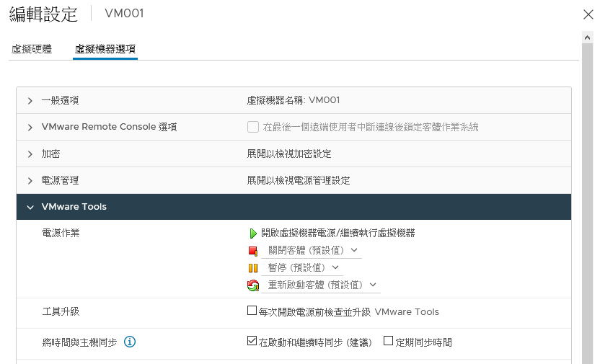Open the 重新啟動客體 (預設值) dropdown
Viewport: 600px width, 364px height.
pos(321,285)
